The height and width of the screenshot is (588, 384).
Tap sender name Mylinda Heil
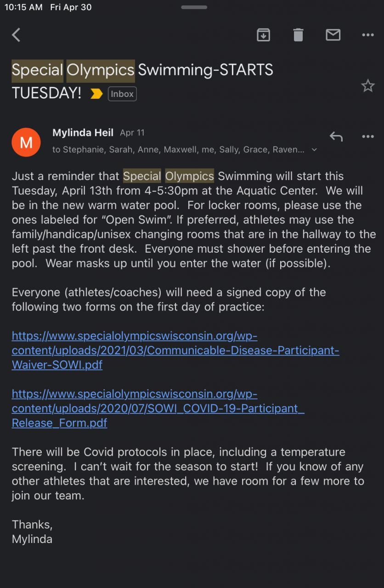(x=83, y=133)
